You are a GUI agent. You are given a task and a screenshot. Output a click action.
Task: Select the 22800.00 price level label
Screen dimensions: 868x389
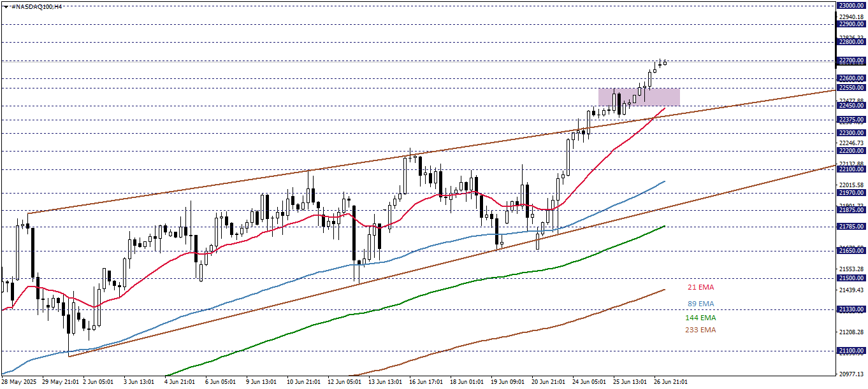coord(851,42)
